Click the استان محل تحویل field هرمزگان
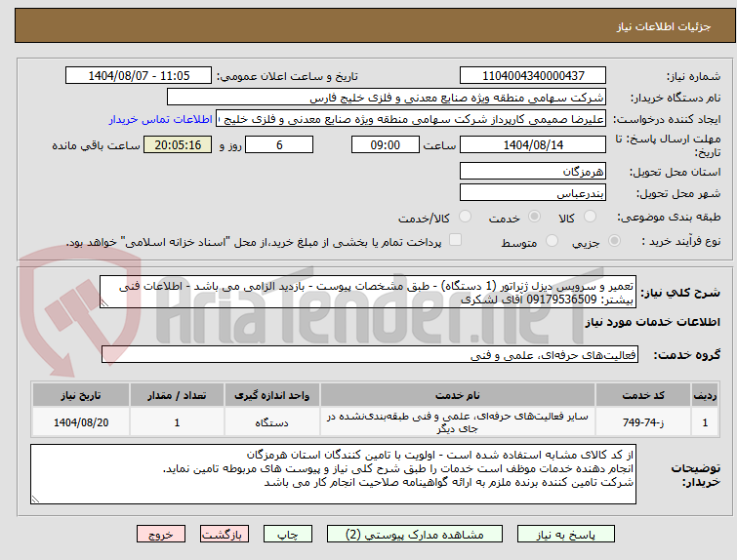This screenshot has height=560, width=737. [533, 171]
